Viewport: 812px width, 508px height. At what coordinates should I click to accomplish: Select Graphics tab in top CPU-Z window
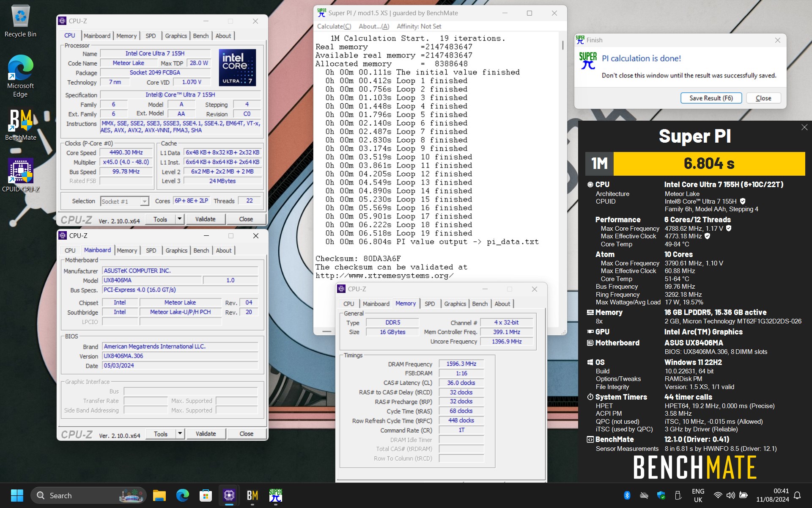click(x=176, y=36)
